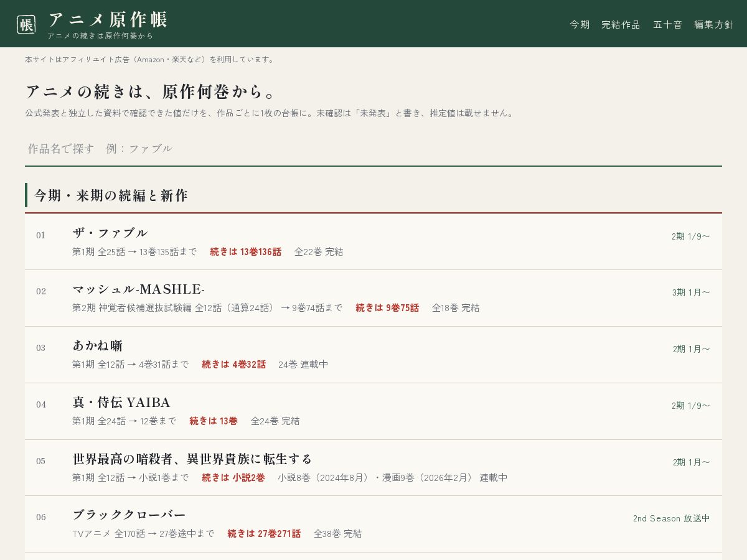Click the 2期 1/9〜 label on YAIBA row
The height and width of the screenshot is (560, 747).
[690, 406]
